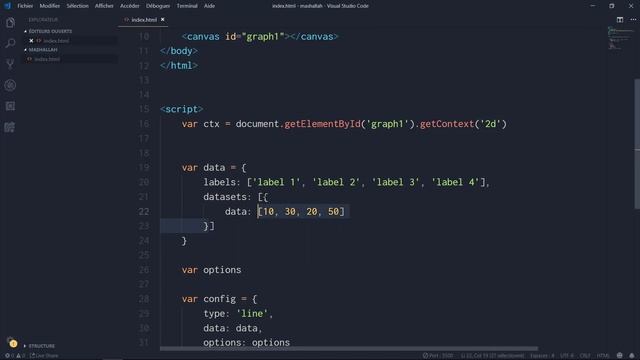Open the editor more actions ellipsis menu

tap(633, 20)
